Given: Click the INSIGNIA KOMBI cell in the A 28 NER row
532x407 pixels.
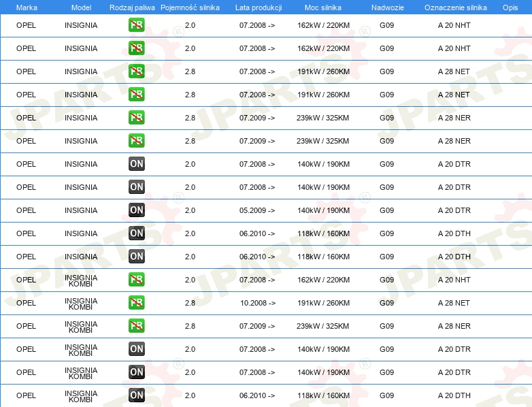Looking at the screenshot, I should 81,327.
